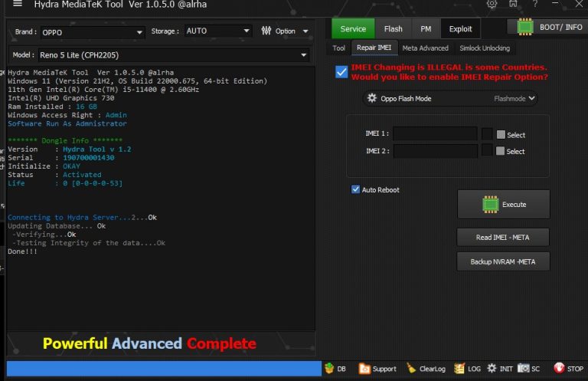Click the Read IMEI - META button
Viewport: 588px width, 381px height.
502,237
